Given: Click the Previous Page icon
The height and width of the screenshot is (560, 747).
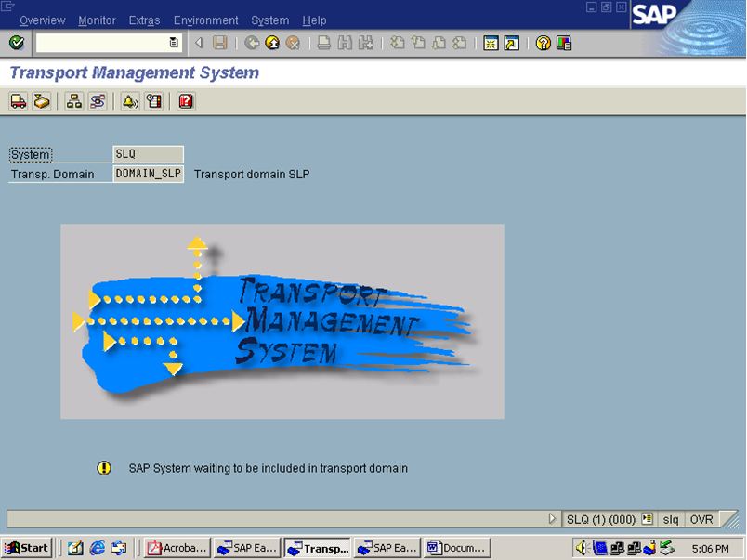Looking at the screenshot, I should click(418, 44).
